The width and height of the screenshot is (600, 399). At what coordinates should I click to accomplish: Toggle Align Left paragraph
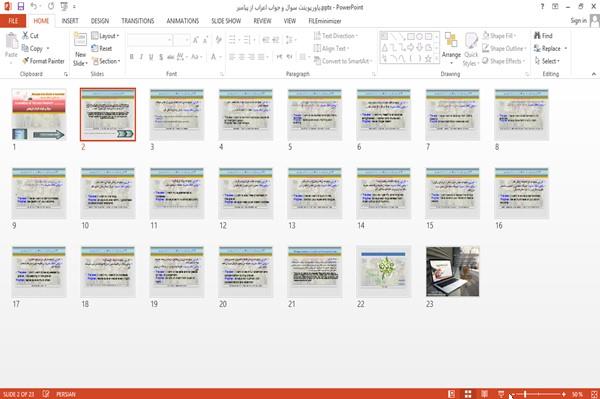(232, 57)
